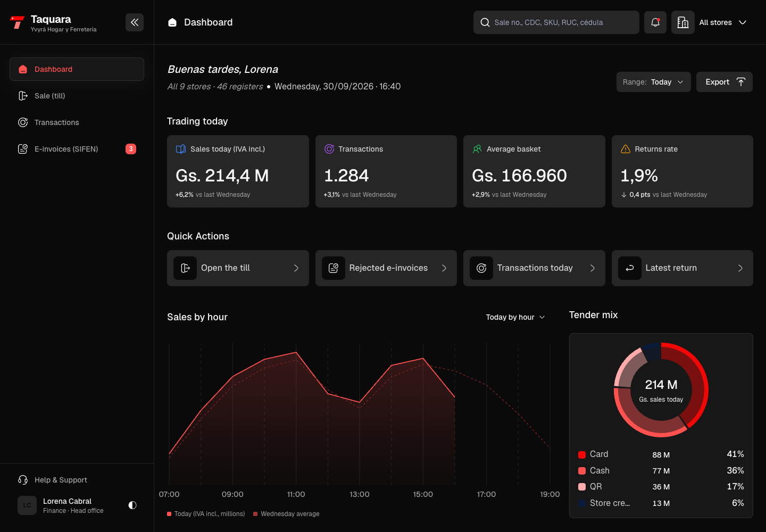Click the Cash legend color swatch
This screenshot has height=532, width=766.
(x=582, y=471)
